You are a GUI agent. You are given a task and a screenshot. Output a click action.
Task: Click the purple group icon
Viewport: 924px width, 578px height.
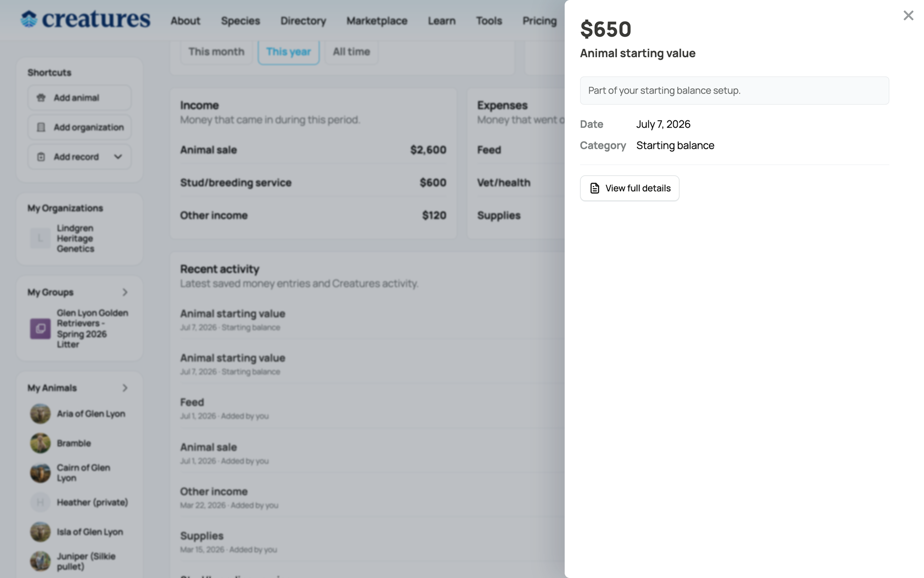pos(40,328)
